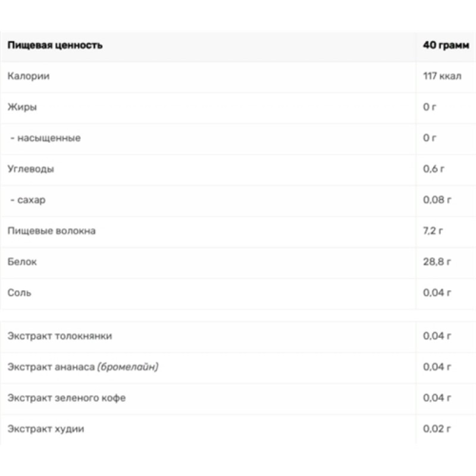Click the "Пищевая ценность" table header
476x476 pixels.
point(55,45)
